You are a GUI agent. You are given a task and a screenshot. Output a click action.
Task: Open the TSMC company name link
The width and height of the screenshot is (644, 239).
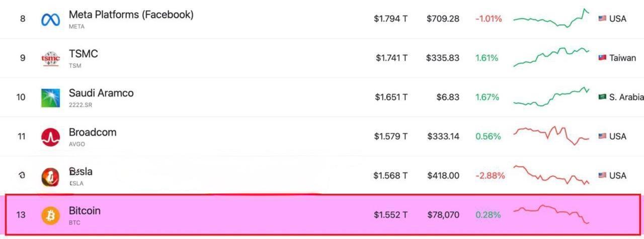pyautogui.click(x=84, y=54)
